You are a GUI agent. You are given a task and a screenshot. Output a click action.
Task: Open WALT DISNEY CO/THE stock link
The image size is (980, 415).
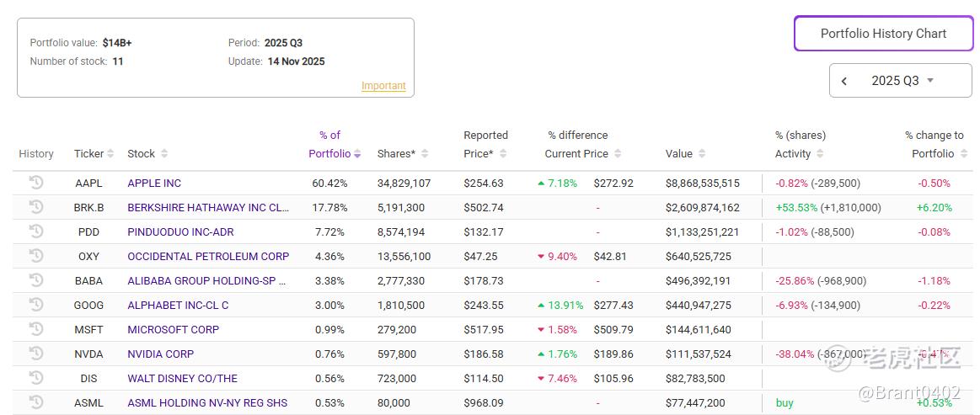tap(182, 378)
